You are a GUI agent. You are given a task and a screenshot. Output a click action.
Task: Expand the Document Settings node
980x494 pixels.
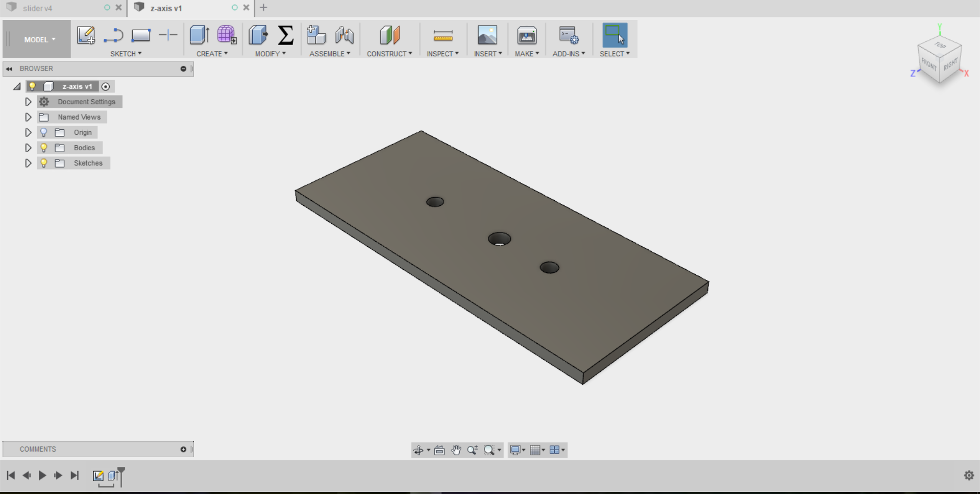(x=29, y=102)
